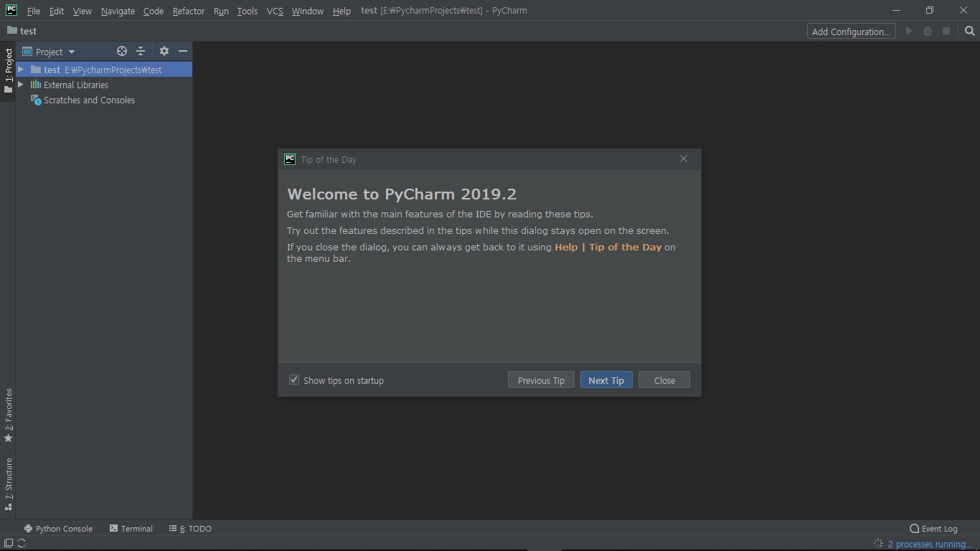
Task: Open the Search Everywhere magnifier
Action: click(x=970, y=31)
